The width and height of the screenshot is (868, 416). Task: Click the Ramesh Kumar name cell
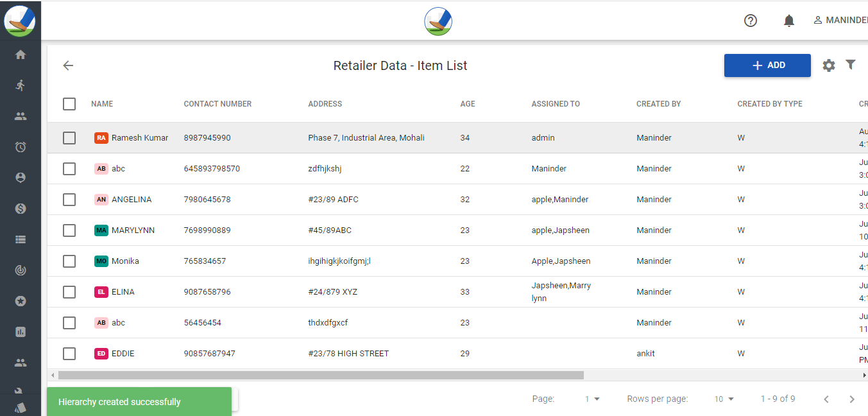(140, 138)
